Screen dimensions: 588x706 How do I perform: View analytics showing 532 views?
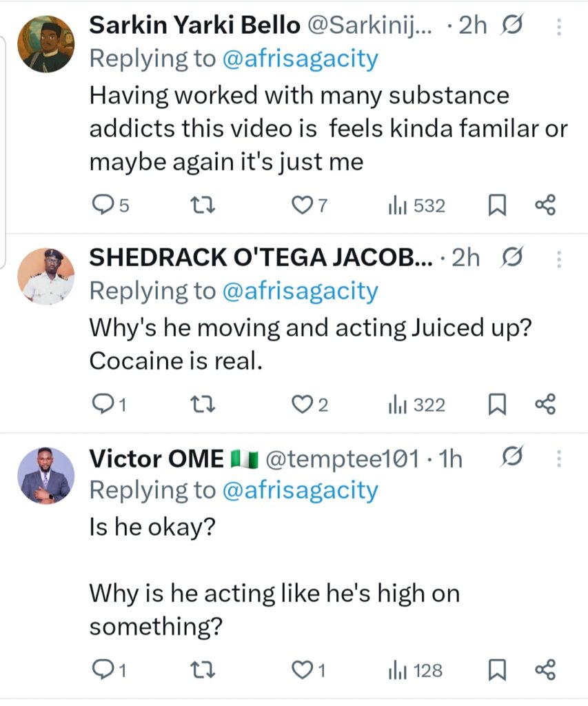(416, 205)
